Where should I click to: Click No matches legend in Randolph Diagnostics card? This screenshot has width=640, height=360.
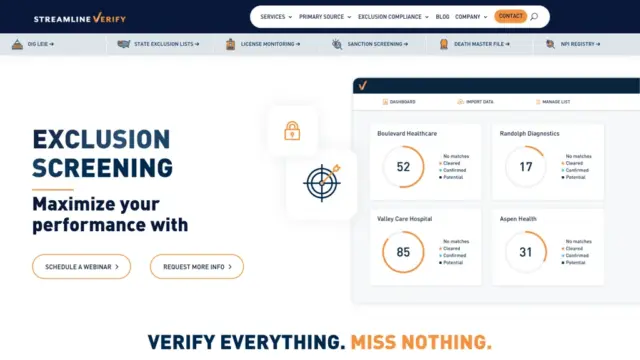(x=578, y=156)
